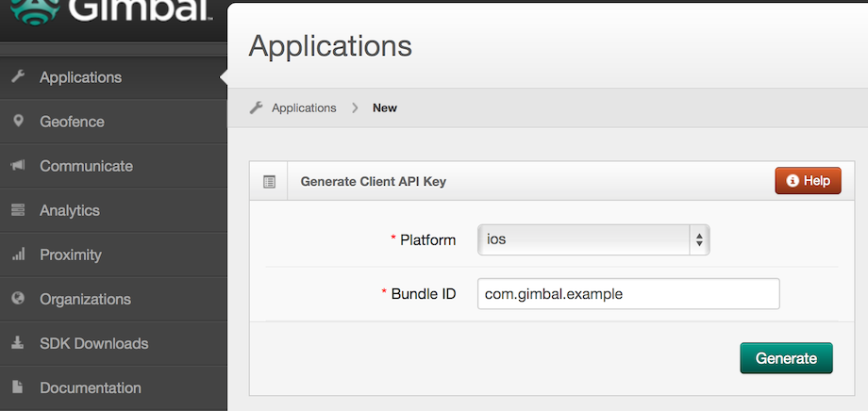
Task: Open the Platform dropdown showing ios
Action: point(593,240)
